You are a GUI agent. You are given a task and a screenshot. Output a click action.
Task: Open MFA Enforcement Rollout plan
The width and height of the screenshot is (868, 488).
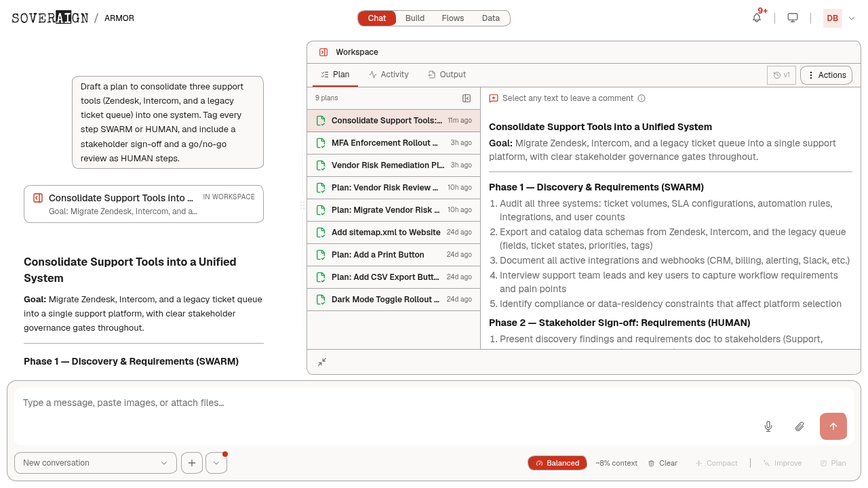(393, 143)
